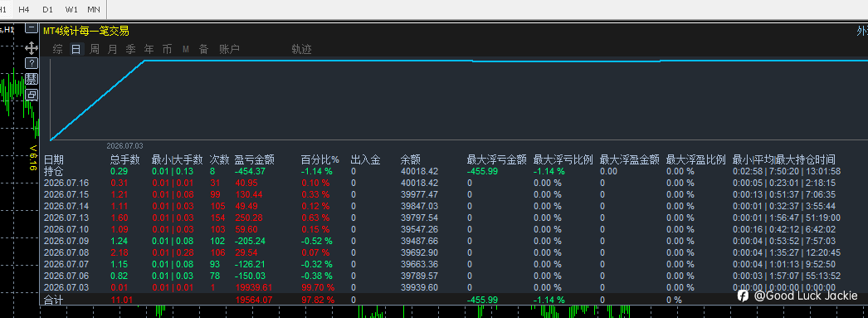Open the question mark help icon
Image resolution: width=868 pixels, height=318 pixels.
point(32,62)
